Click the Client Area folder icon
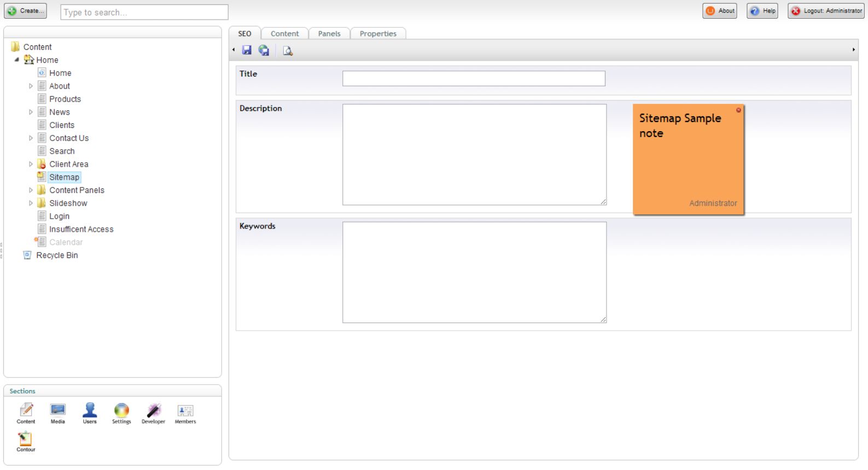868x470 pixels. [42, 164]
